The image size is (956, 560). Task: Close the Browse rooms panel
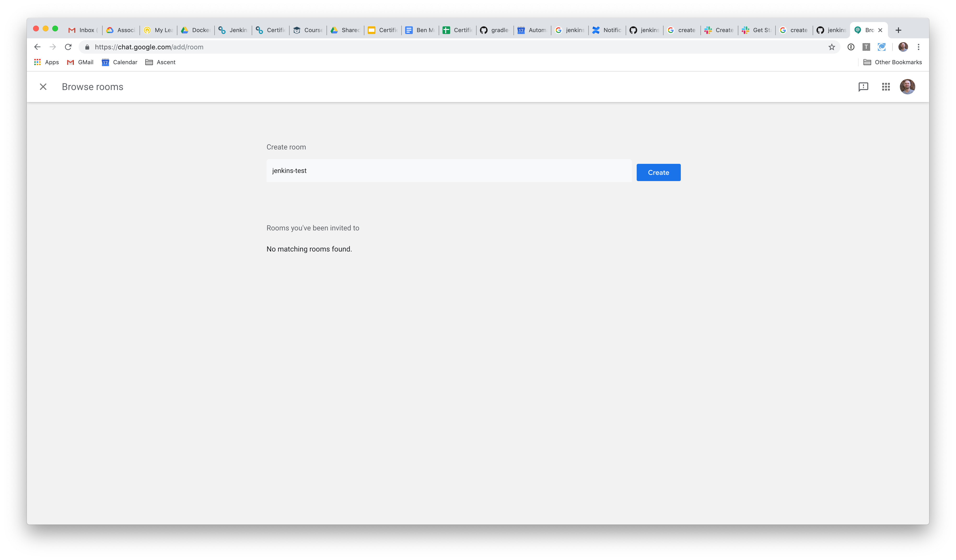[x=43, y=87]
